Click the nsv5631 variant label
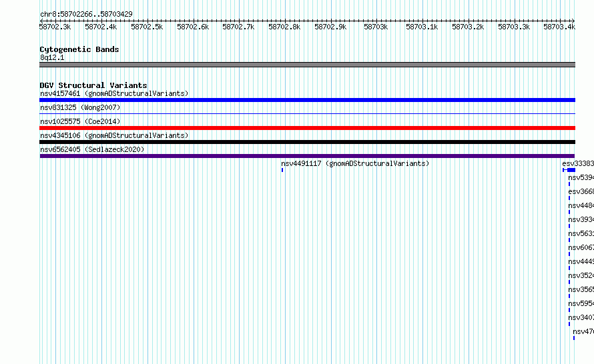 click(x=581, y=233)
